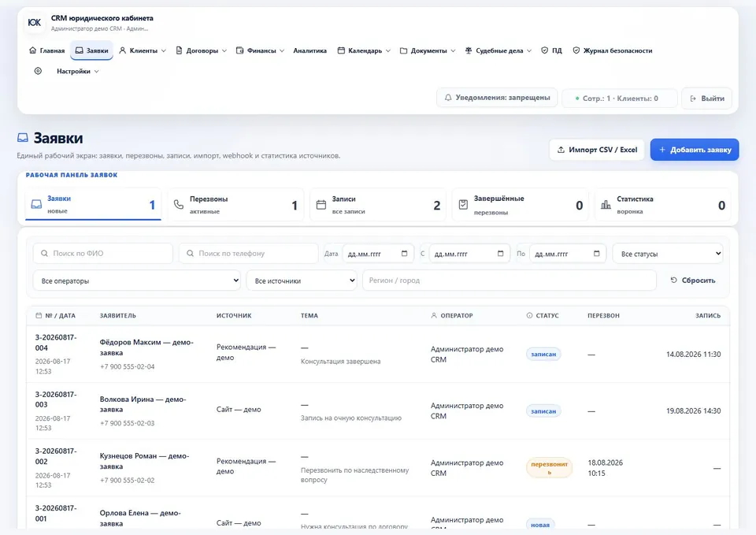
Task: Open the Все операторы dropdown
Action: [x=136, y=281]
